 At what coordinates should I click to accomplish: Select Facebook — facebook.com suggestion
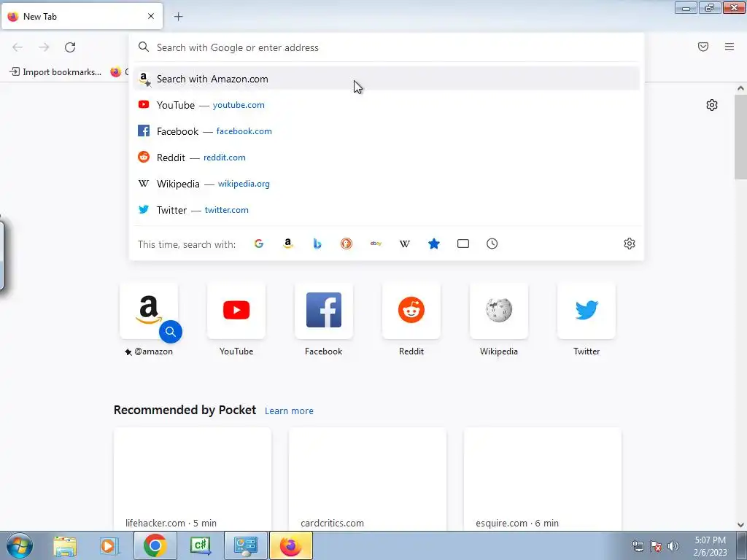point(386,131)
